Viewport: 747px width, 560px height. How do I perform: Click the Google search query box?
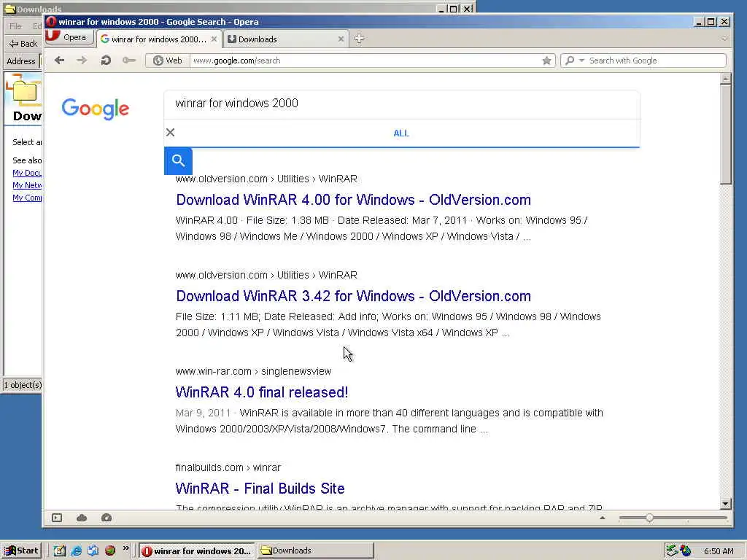click(x=402, y=104)
